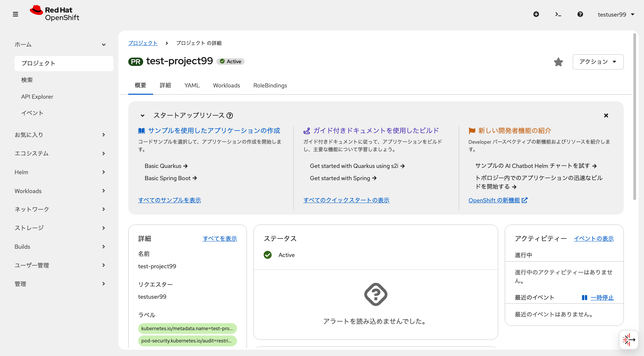Click the PR project badge icon

136,61
